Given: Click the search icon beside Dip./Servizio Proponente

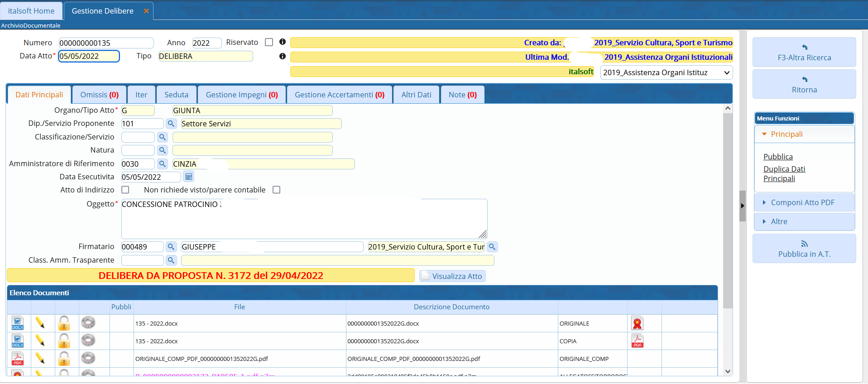Looking at the screenshot, I should pyautogui.click(x=171, y=124).
